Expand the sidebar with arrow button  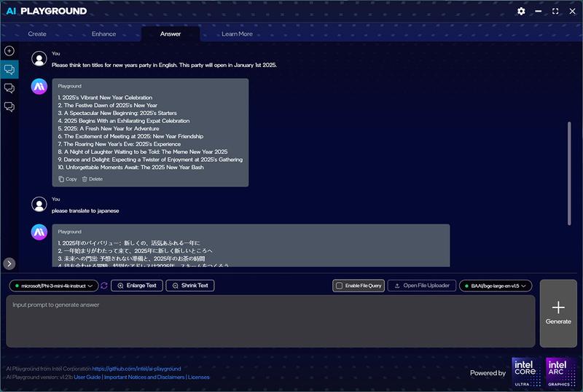9,264
